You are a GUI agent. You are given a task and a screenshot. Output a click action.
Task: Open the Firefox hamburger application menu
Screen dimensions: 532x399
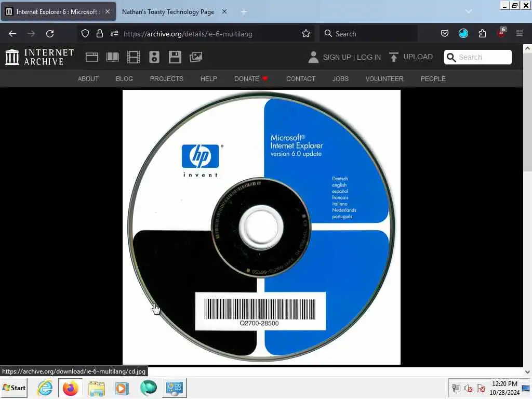(520, 33)
